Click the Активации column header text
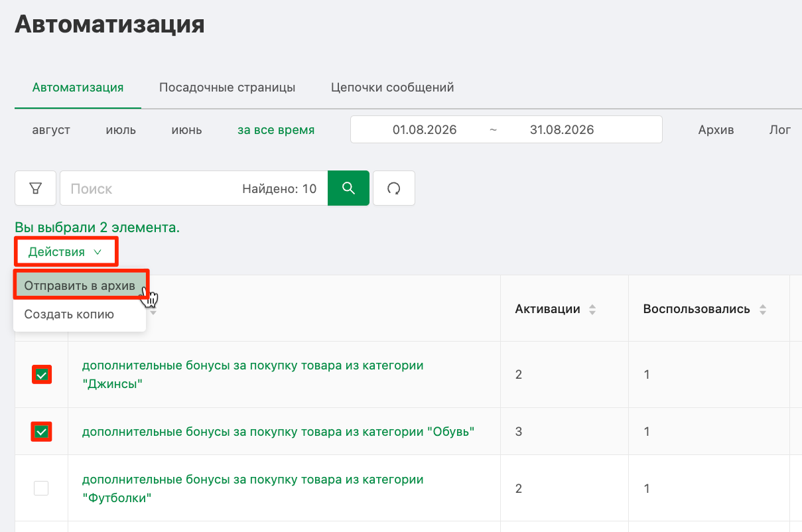 (547, 310)
